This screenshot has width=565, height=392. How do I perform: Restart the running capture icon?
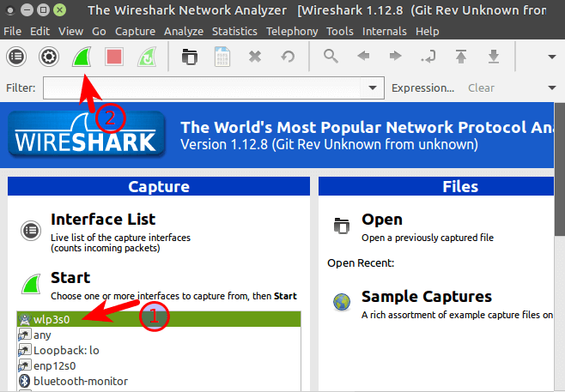tap(147, 57)
